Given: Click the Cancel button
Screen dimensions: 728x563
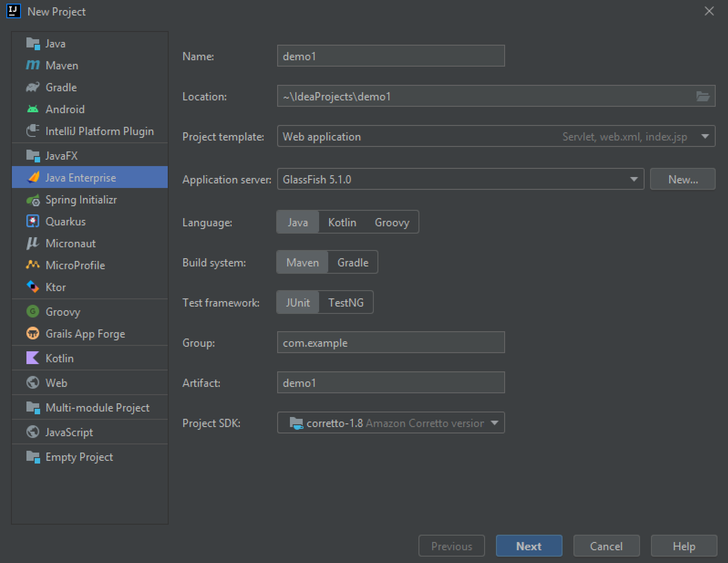Looking at the screenshot, I should [x=606, y=546].
